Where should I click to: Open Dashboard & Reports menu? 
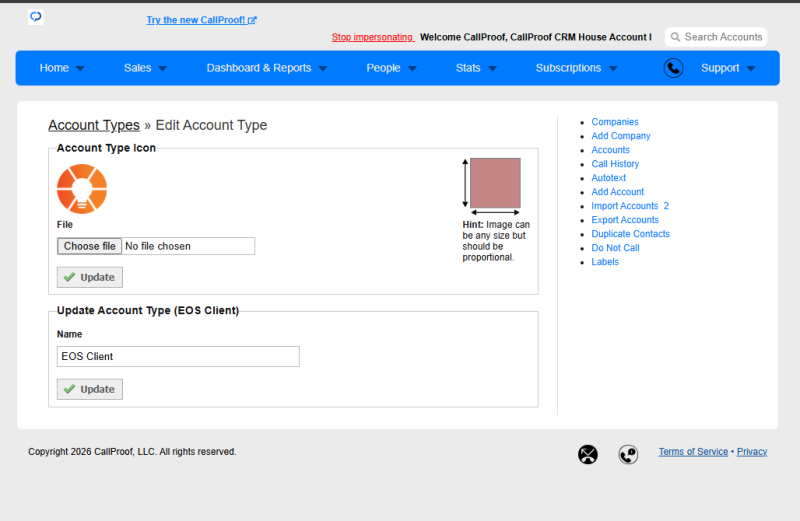(267, 68)
